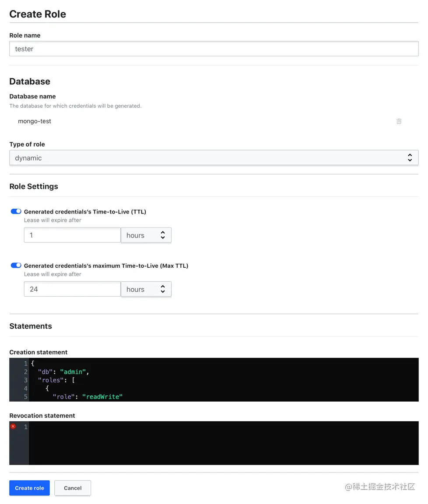Click the "readWrite" value in creation statement

(102, 397)
